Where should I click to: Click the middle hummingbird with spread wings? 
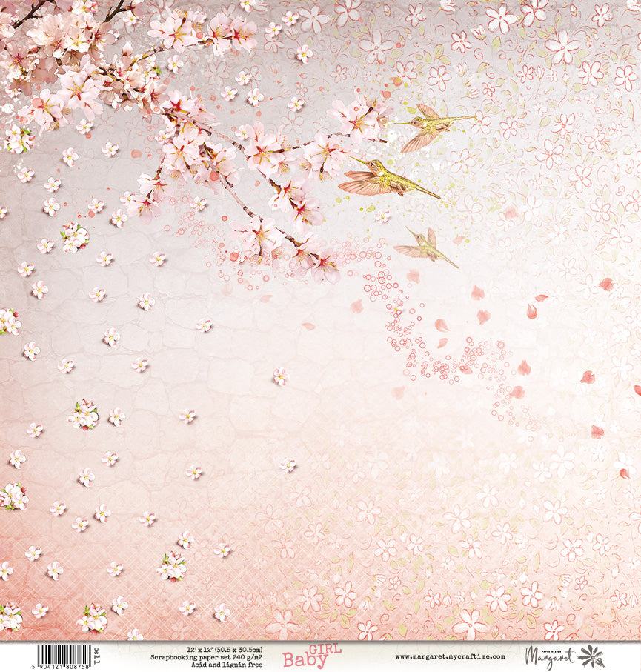click(x=387, y=179)
